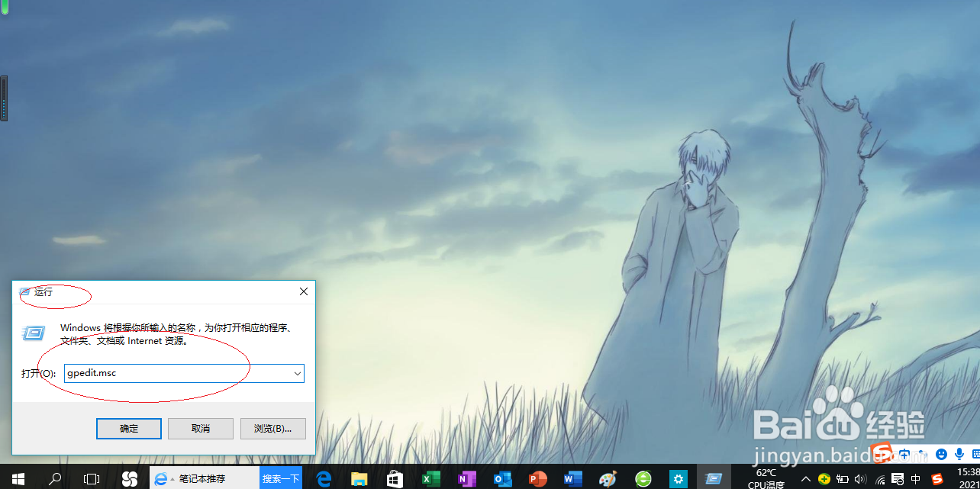Click the tray icon with list and minus badge

click(x=898, y=479)
